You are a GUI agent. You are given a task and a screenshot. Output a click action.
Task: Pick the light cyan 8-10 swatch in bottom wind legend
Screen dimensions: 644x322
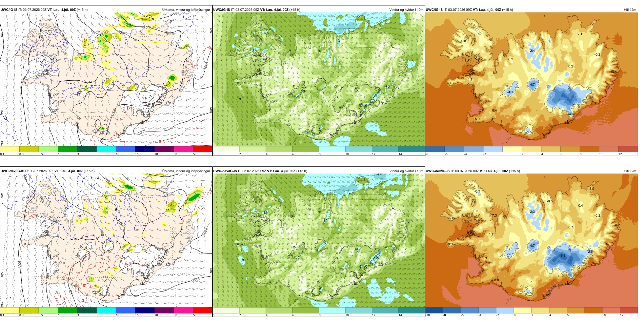(x=332, y=310)
